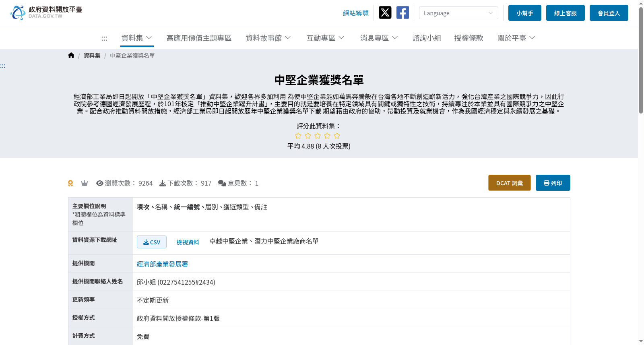Expand the 互動專區 menu

325,38
